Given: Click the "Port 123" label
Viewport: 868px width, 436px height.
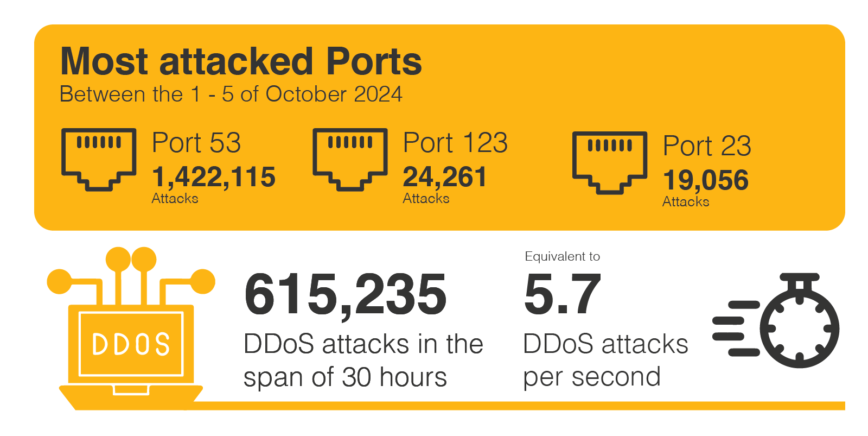Looking at the screenshot, I should pyautogui.click(x=455, y=143).
